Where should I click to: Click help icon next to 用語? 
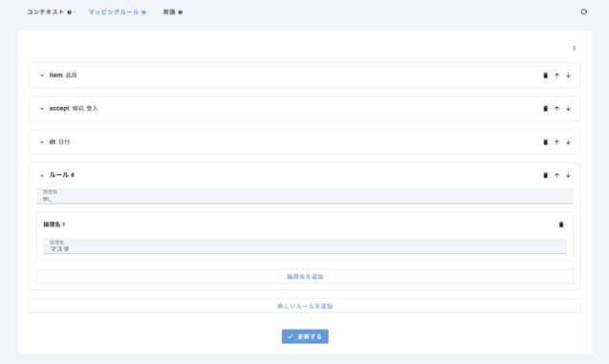[x=180, y=12]
